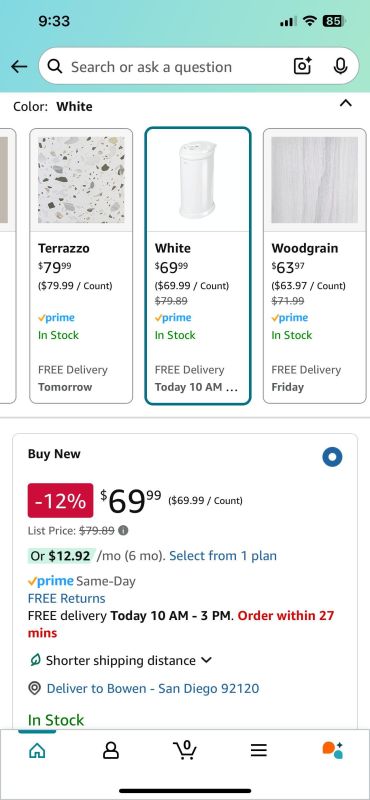Choose the Woodgrain color swatch
The height and width of the screenshot is (800, 370).
coord(314,266)
